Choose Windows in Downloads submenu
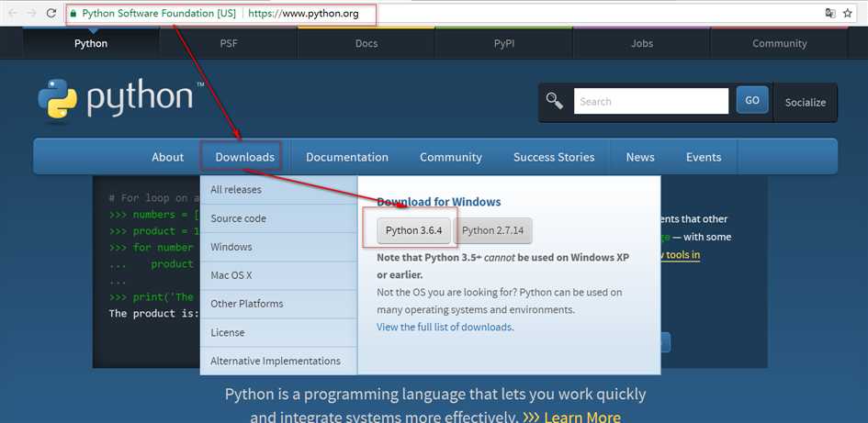The width and height of the screenshot is (868, 423). 278,247
